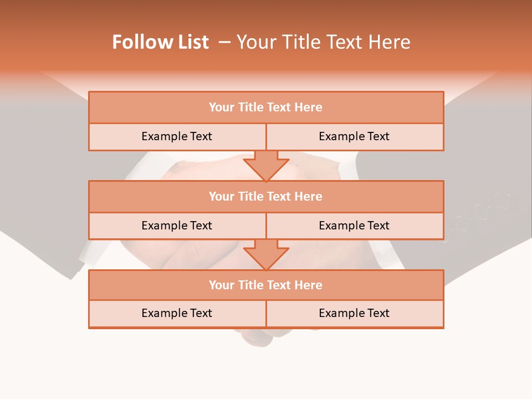Click the left "Example Text" cell in second block
532x399 pixels.
click(177, 226)
